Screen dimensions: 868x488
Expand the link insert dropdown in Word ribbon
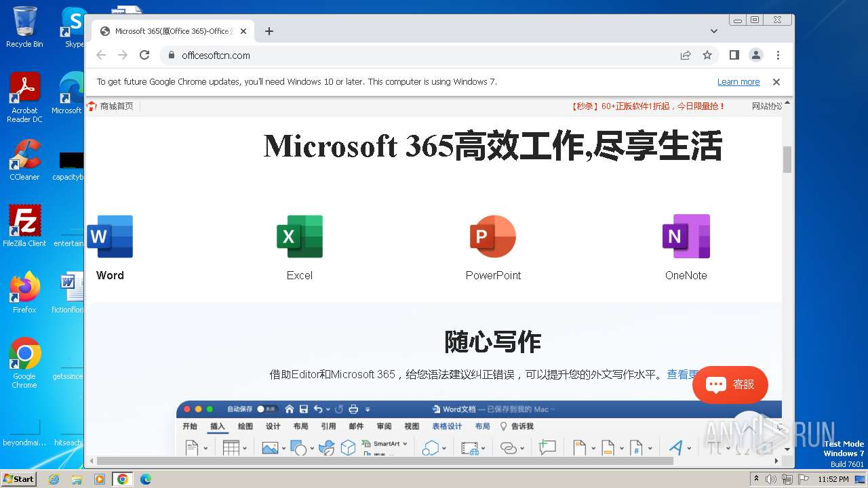521,449
